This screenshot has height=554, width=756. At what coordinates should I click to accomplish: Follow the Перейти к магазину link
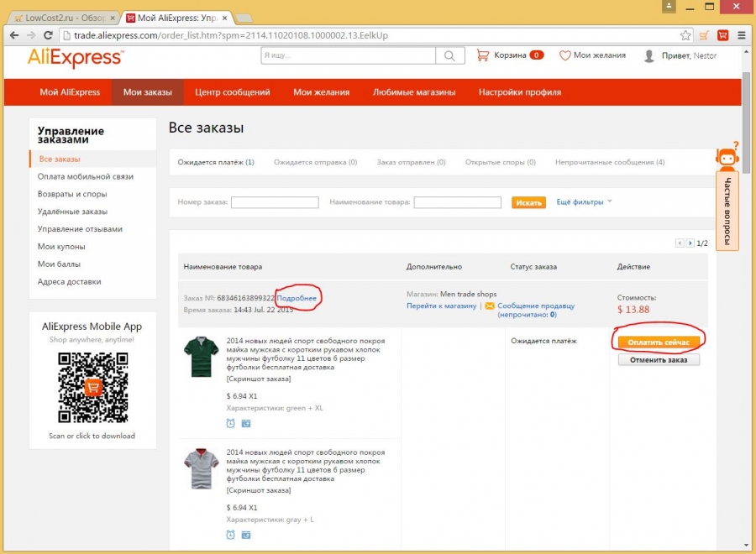(441, 306)
